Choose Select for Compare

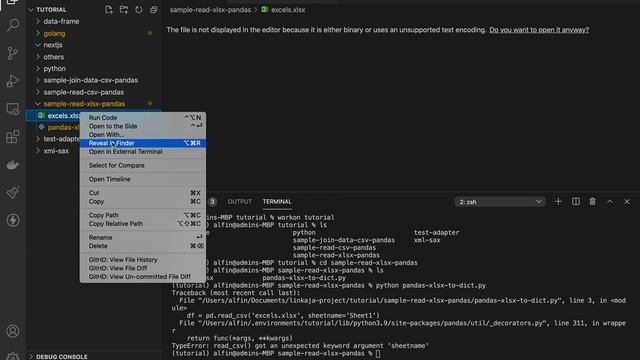[143, 165]
